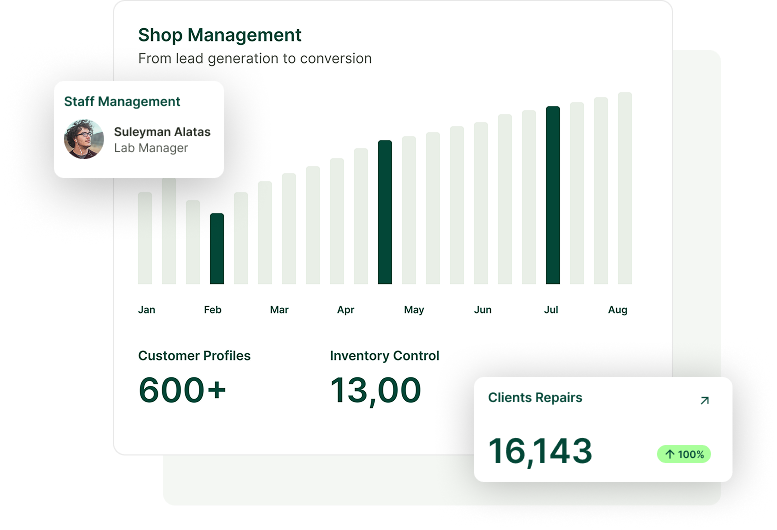The width and height of the screenshot is (777, 530).
Task: Select the 16,143 repairs number
Action: point(540,452)
